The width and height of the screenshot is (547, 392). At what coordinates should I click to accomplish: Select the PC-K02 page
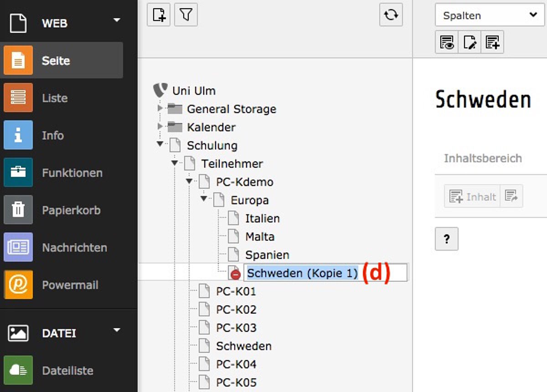pyautogui.click(x=236, y=309)
